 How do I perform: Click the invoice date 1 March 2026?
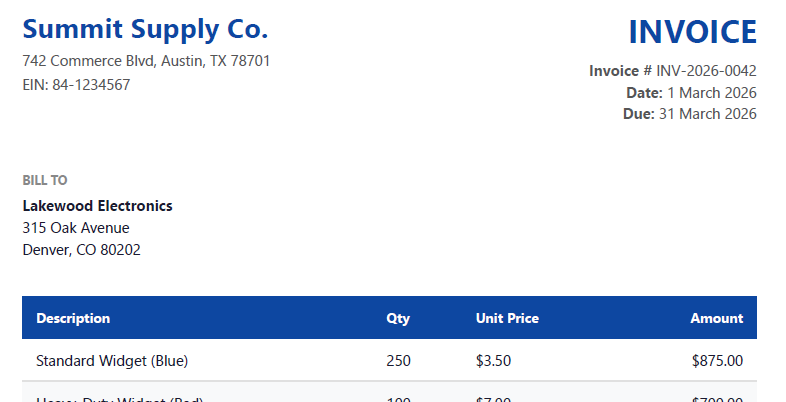[x=711, y=92]
